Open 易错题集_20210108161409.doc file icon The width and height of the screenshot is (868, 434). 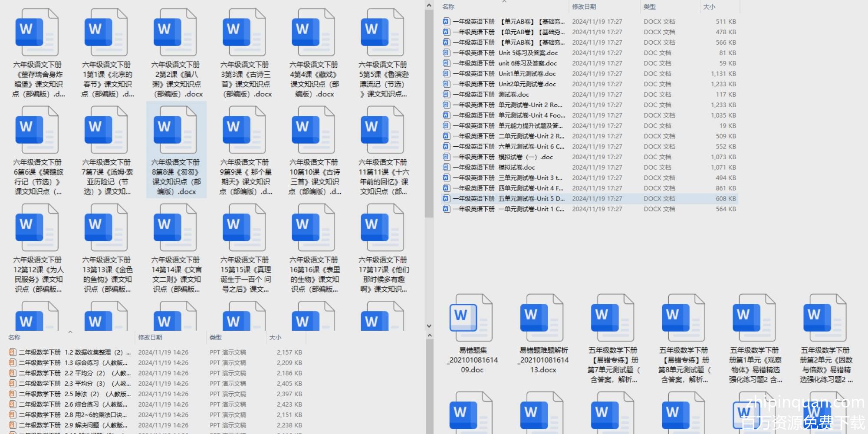click(472, 318)
